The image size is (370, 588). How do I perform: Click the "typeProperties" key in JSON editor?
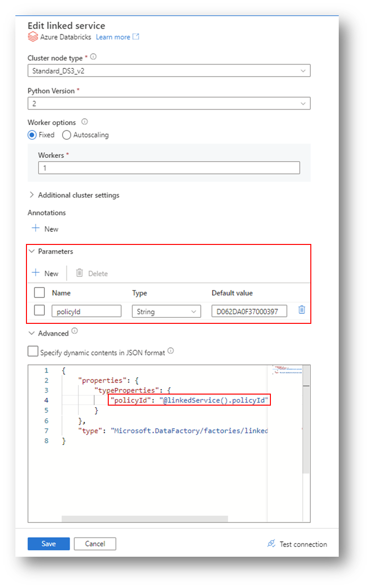128,390
